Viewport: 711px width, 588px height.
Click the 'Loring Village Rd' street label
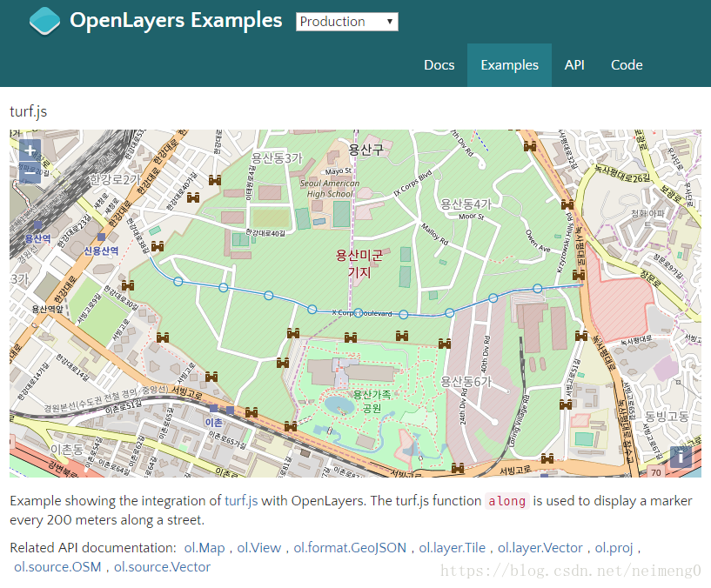520,421
